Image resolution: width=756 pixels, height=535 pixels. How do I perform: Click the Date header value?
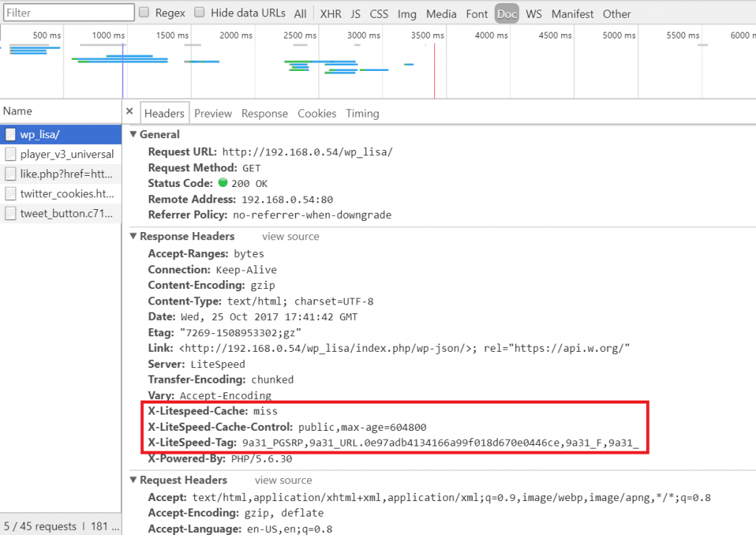(269, 317)
